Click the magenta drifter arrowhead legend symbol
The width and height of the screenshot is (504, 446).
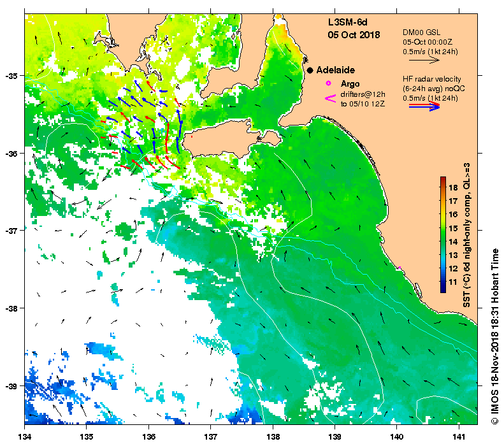click(x=330, y=99)
